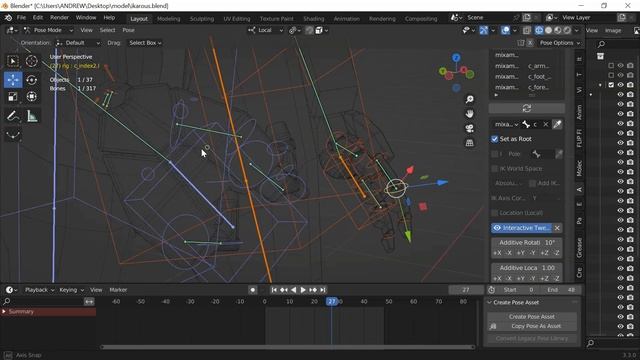Select the Measure tool
The height and width of the screenshot is (360, 640).
coord(31,116)
